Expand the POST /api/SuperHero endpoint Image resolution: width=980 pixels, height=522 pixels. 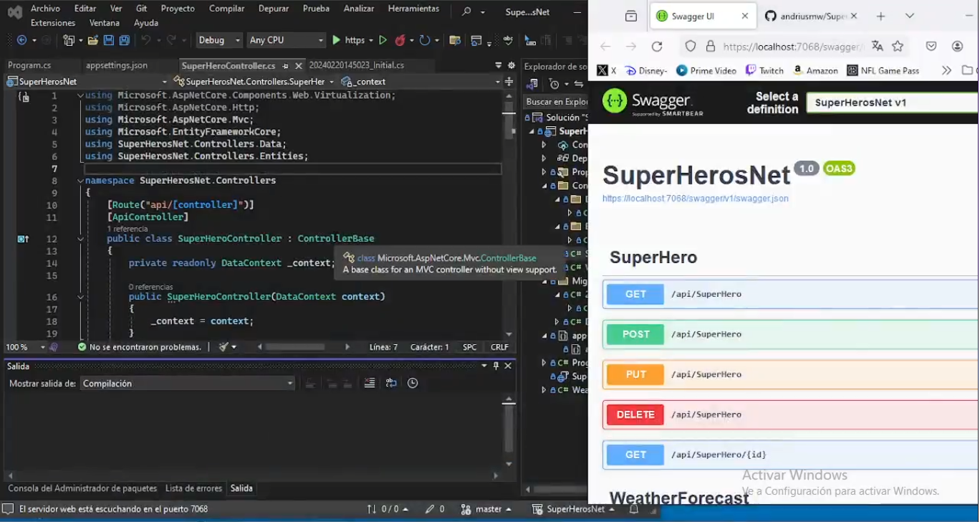click(x=791, y=334)
